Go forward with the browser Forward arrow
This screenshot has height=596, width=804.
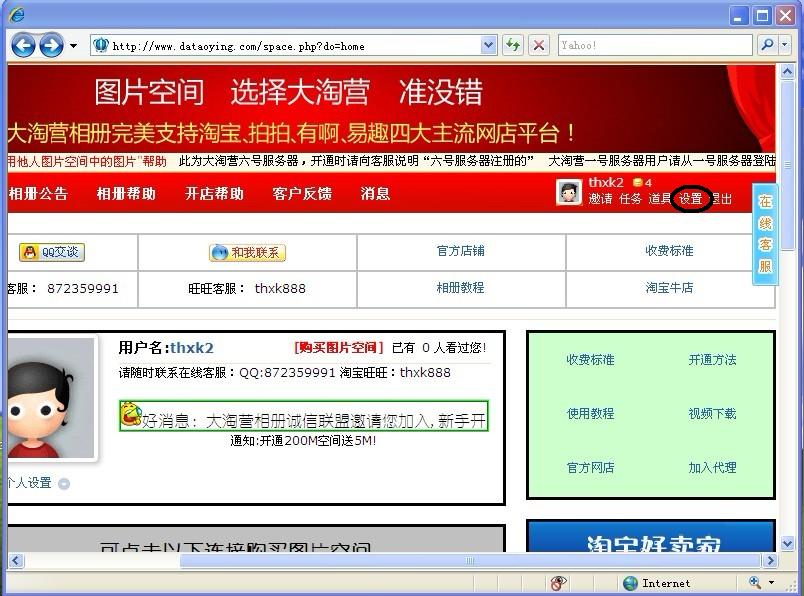pyautogui.click(x=51, y=46)
